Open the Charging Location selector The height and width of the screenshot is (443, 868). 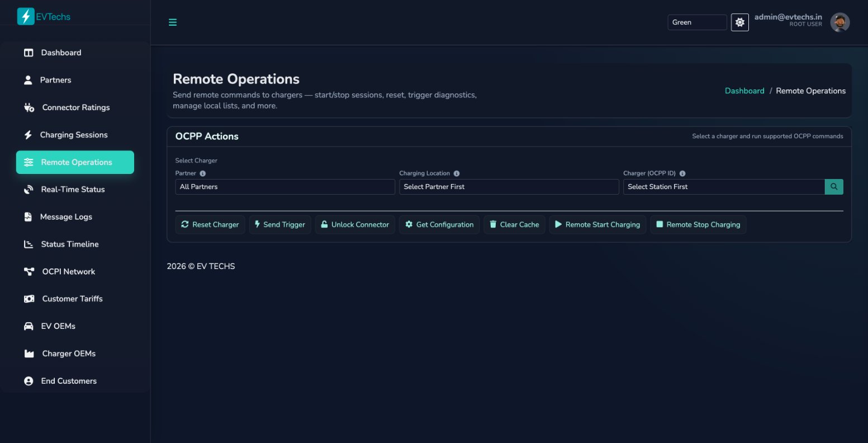[509, 186]
